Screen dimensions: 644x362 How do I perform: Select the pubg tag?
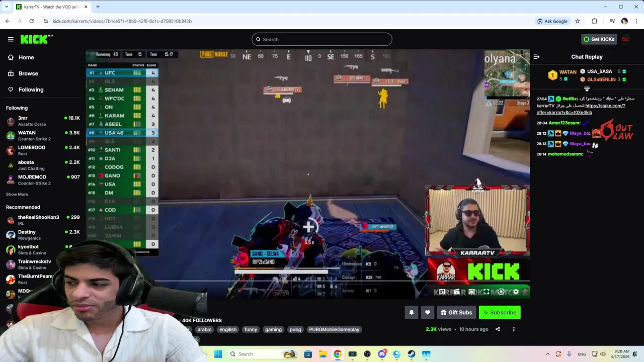(x=295, y=329)
